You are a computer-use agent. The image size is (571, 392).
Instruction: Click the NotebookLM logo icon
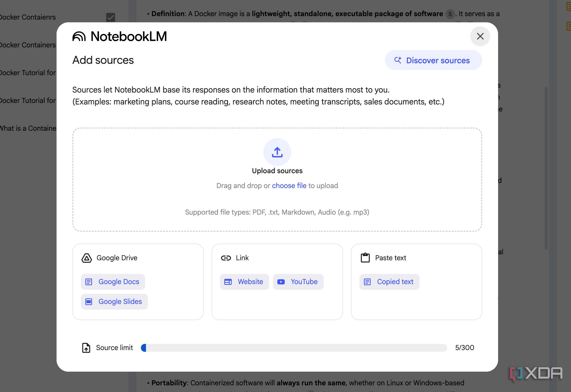click(x=79, y=36)
